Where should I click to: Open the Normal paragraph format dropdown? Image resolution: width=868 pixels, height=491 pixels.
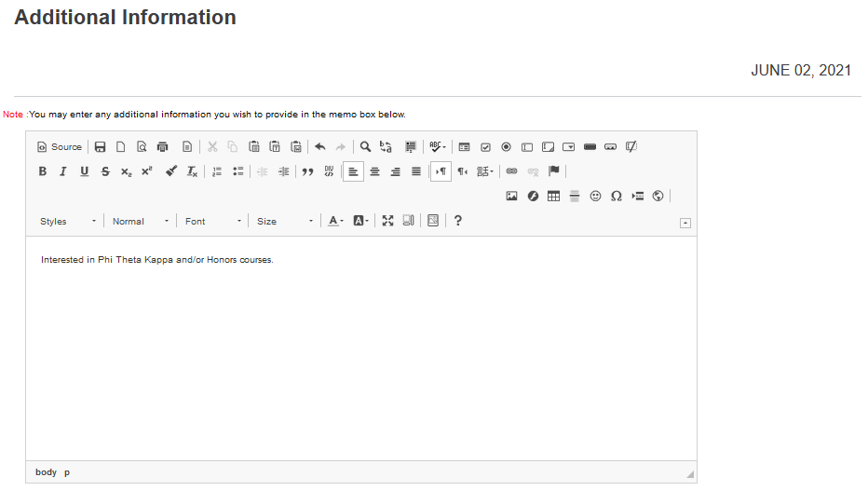(140, 222)
